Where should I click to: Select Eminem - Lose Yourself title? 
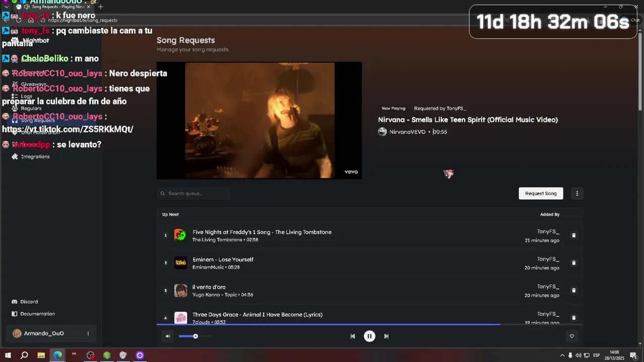point(223,259)
